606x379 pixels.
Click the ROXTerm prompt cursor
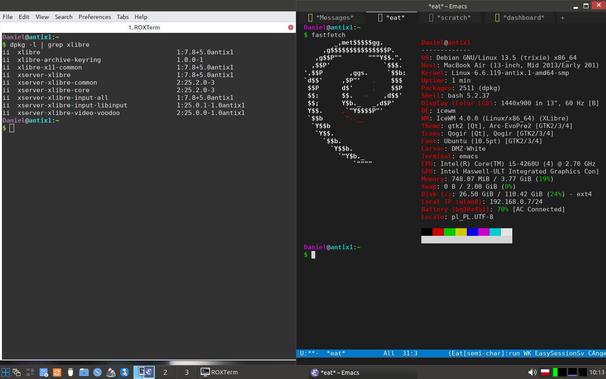[12, 128]
